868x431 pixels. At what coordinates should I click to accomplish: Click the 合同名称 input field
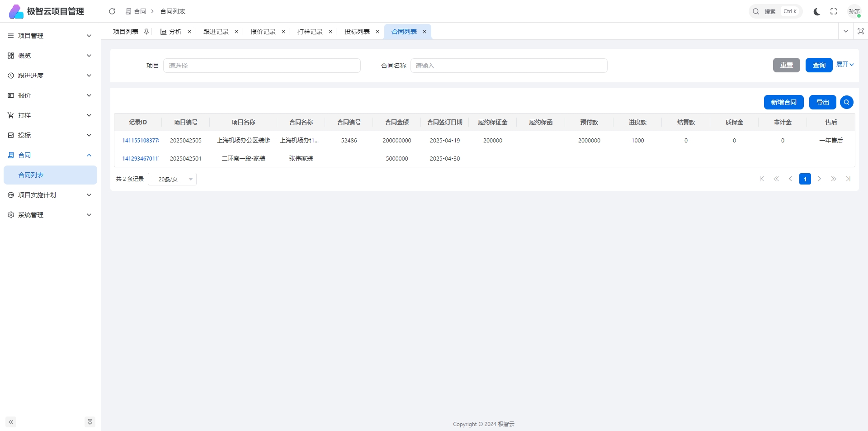pos(509,66)
